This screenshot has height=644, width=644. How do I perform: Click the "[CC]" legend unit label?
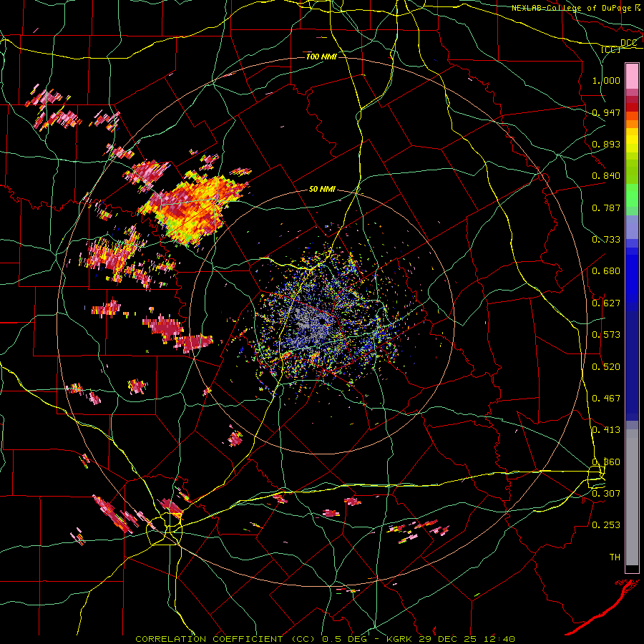click(610, 49)
